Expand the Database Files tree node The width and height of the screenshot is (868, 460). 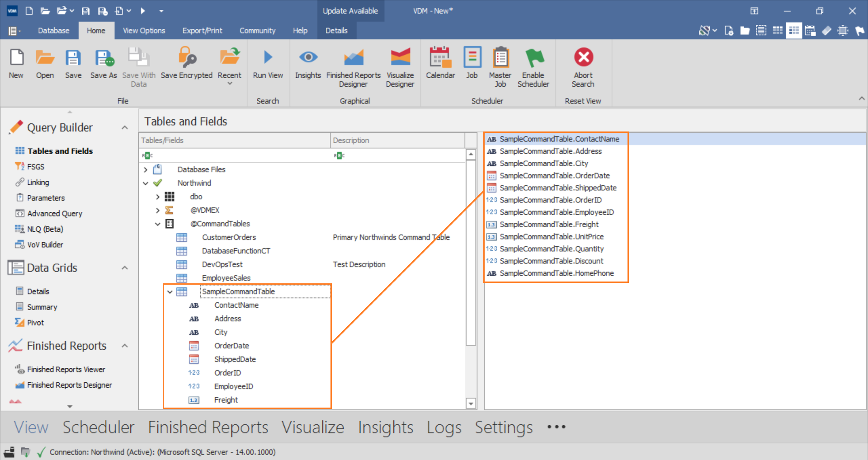click(146, 170)
